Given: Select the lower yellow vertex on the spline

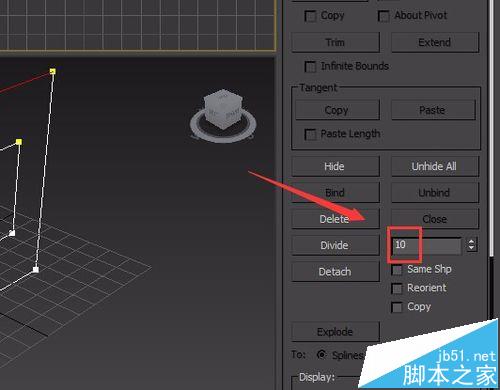Looking at the screenshot, I should pyautogui.click(x=19, y=142).
